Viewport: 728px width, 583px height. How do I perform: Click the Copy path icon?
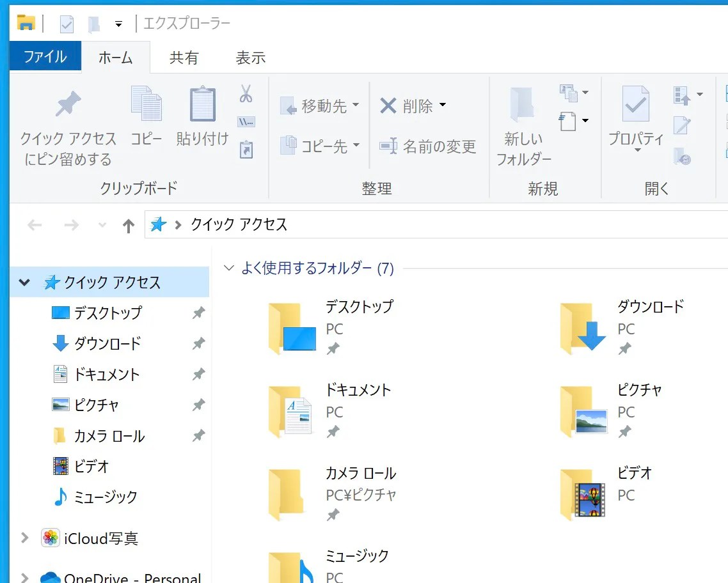click(x=246, y=122)
